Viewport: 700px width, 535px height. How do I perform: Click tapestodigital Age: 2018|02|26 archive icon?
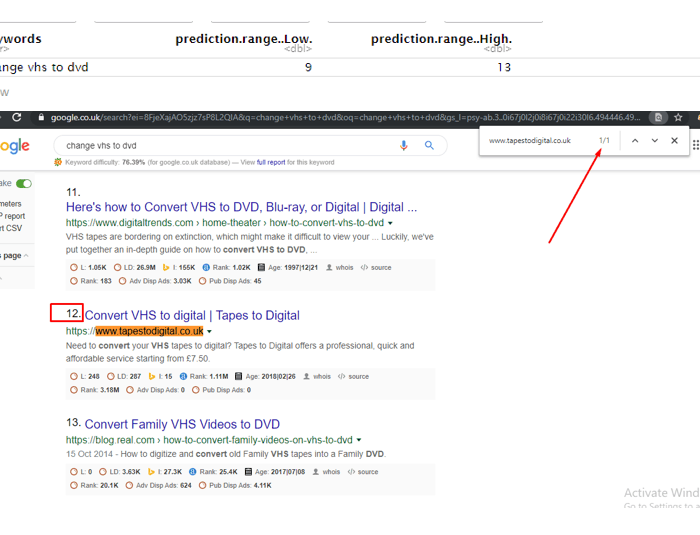click(x=238, y=376)
